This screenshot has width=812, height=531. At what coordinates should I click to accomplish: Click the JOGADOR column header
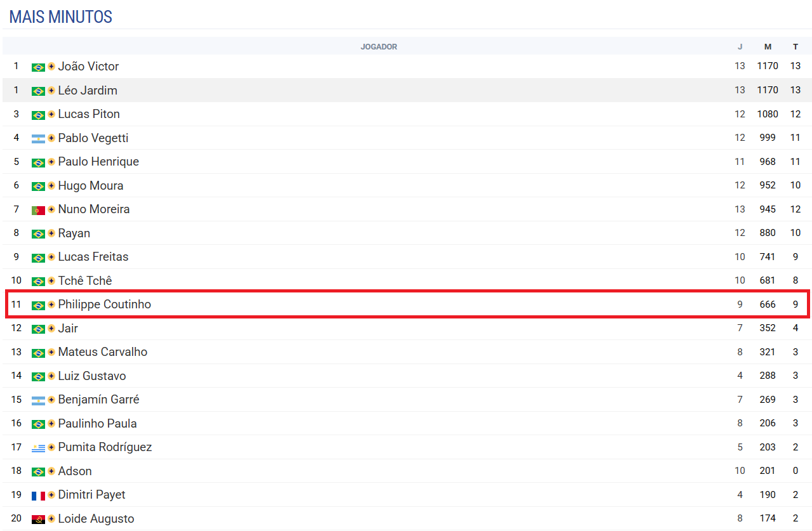click(x=379, y=47)
